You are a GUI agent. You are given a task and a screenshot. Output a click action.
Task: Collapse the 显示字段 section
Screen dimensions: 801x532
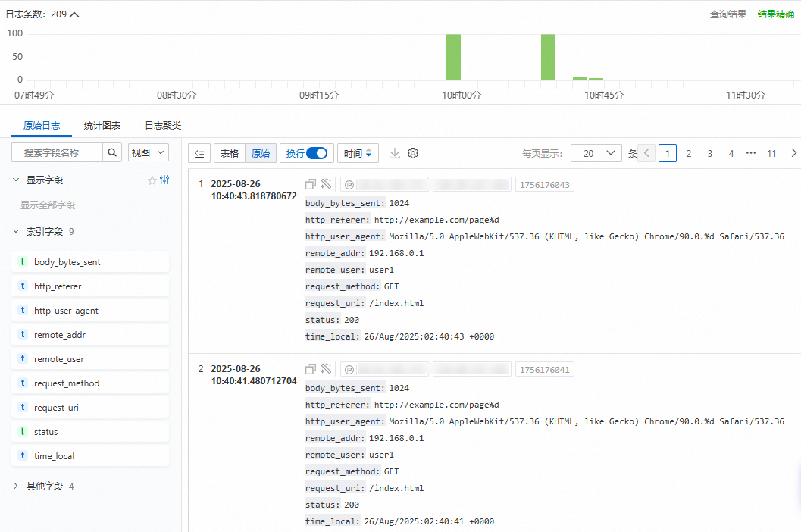[16, 180]
